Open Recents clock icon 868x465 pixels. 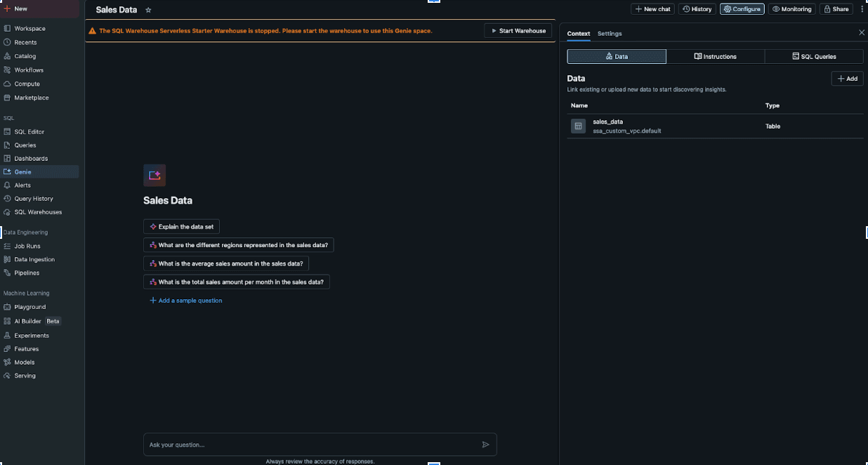pyautogui.click(x=7, y=42)
